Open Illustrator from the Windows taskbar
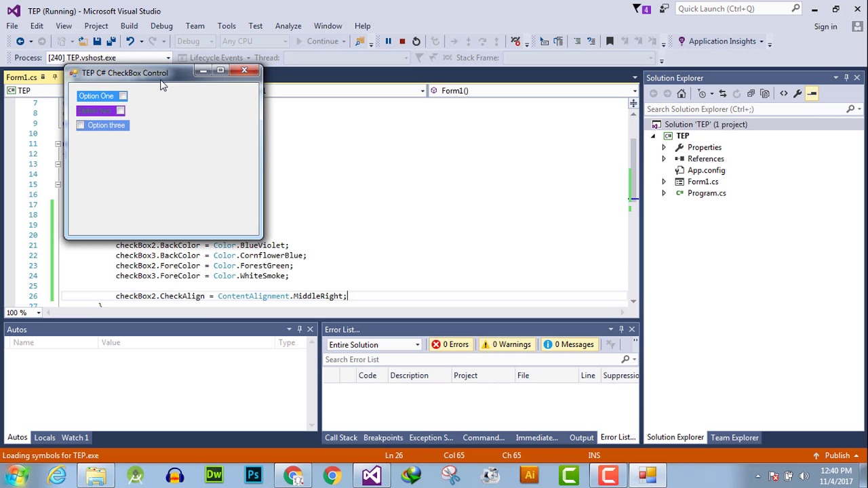868x488 pixels. [530, 475]
